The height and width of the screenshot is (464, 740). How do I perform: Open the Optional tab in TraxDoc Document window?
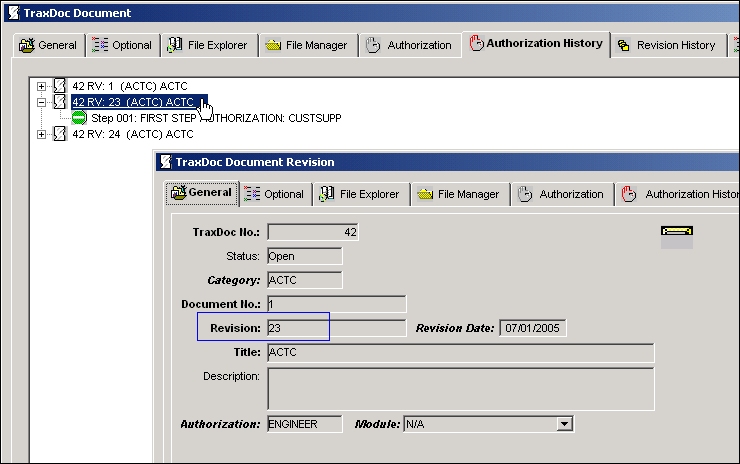pos(123,45)
